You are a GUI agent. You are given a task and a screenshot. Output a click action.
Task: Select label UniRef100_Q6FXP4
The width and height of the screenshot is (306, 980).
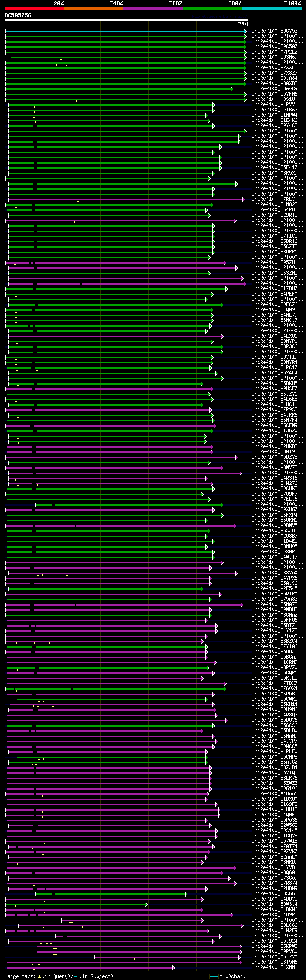click(274, 515)
